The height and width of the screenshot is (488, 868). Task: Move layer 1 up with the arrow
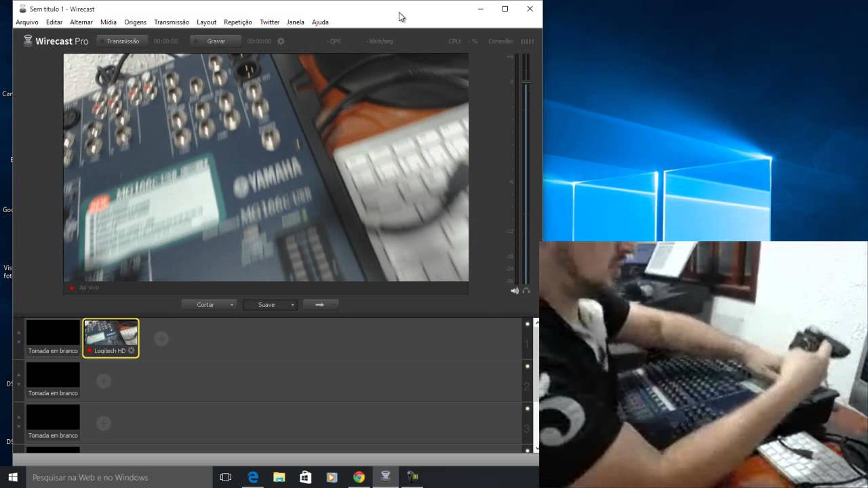pyautogui.click(x=18, y=333)
